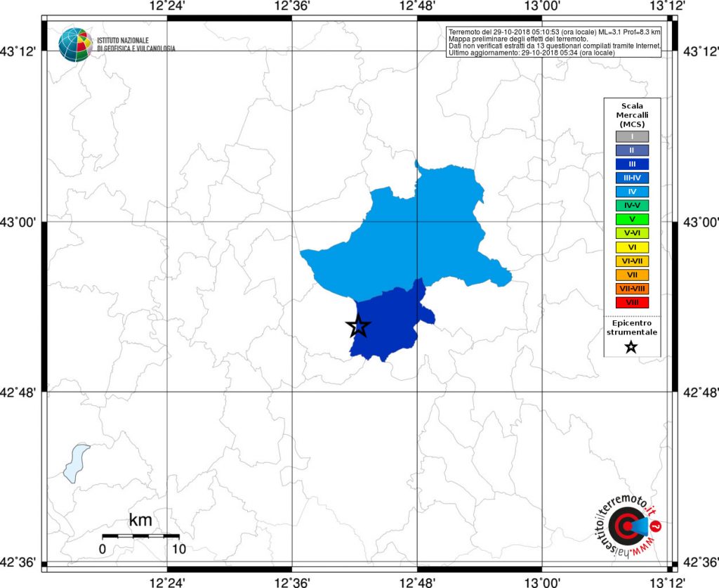Click the Scala Mercalli (MCS) legend title

tap(631, 115)
